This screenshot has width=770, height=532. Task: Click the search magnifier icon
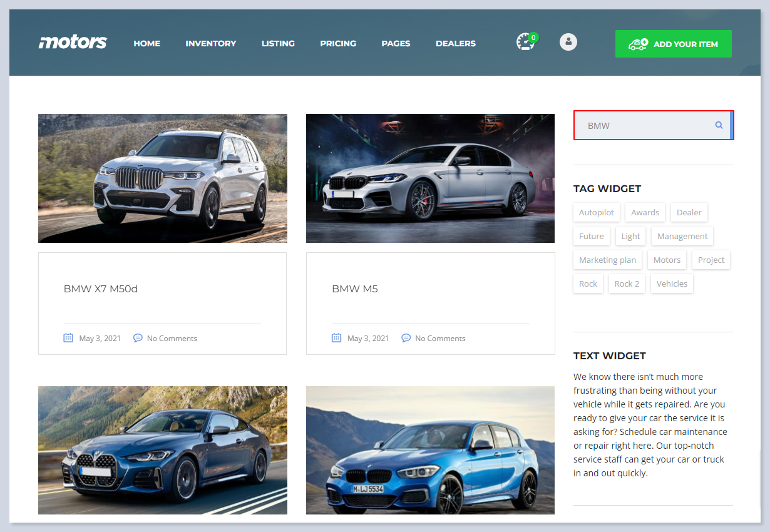(719, 125)
